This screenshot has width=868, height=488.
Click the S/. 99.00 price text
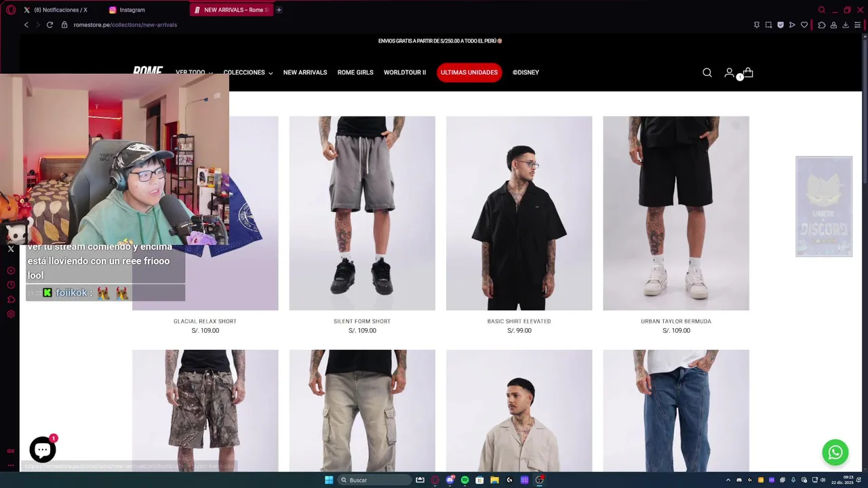click(x=519, y=331)
